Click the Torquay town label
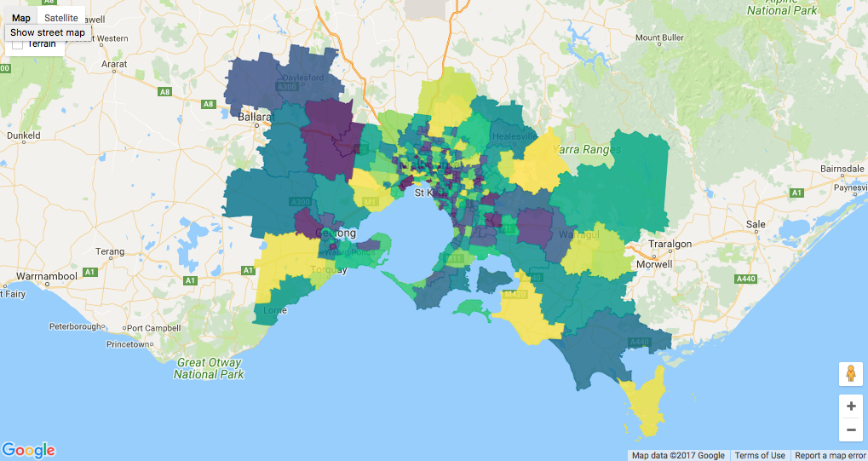Image resolution: width=868 pixels, height=461 pixels. point(328,270)
